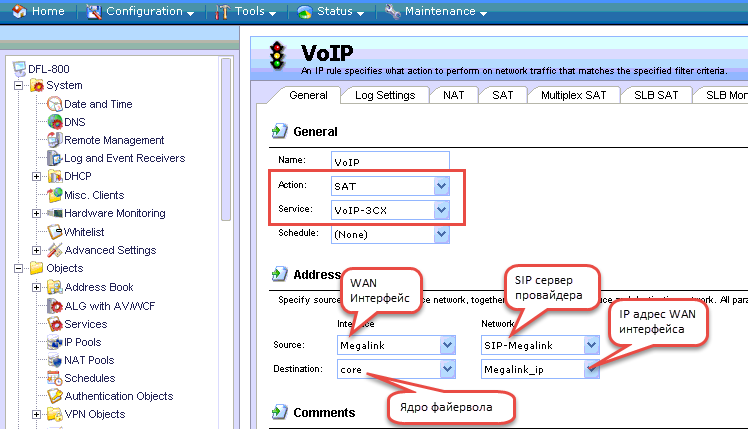Screen dimensions: 748x429
Task: Click the Home icon in the top bar
Action: pos(19,11)
